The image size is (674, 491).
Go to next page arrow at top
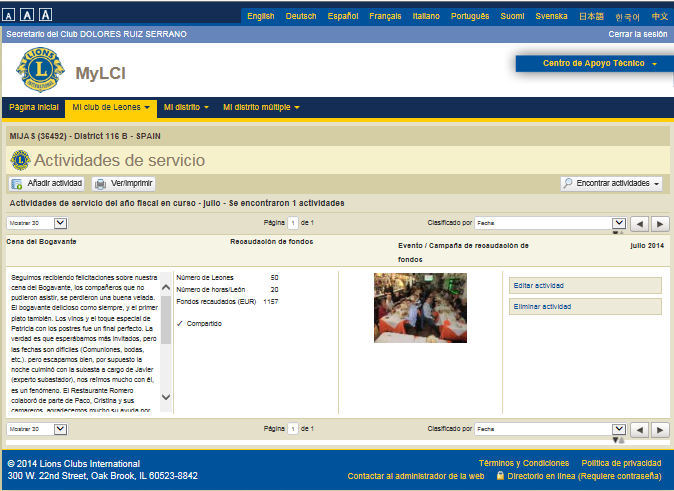click(x=660, y=223)
